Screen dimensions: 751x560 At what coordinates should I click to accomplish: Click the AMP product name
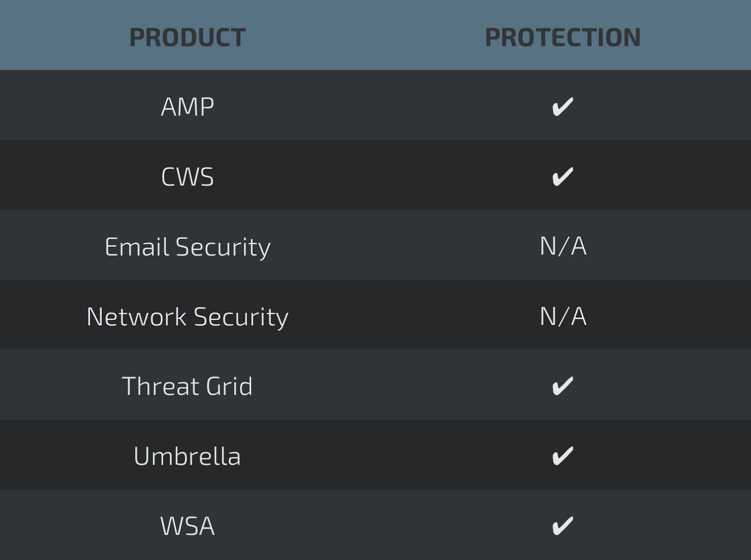(187, 107)
